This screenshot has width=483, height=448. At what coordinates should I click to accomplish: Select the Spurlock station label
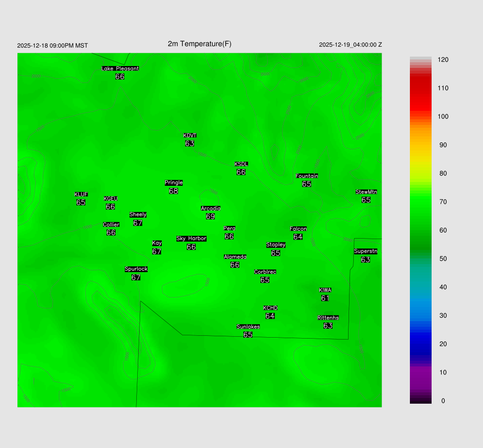[136, 269]
